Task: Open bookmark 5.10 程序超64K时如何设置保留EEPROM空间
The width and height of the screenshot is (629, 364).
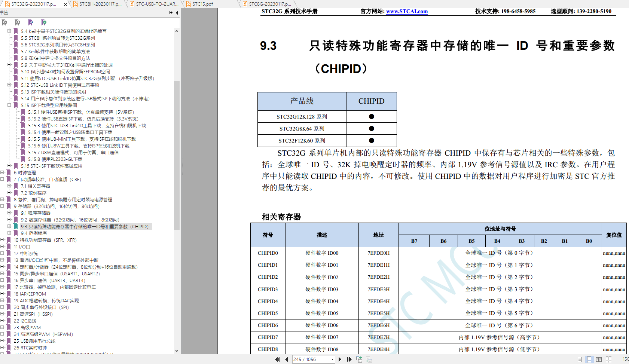Action: (65, 71)
